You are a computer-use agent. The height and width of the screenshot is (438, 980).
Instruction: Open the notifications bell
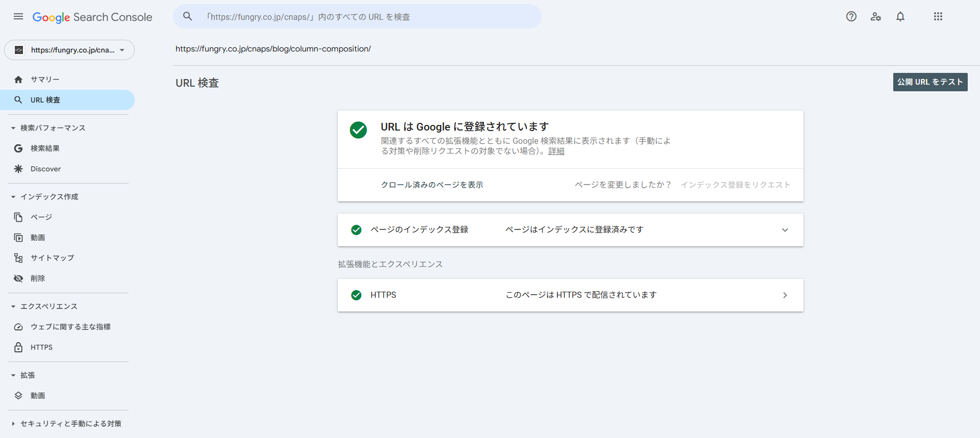coord(900,16)
